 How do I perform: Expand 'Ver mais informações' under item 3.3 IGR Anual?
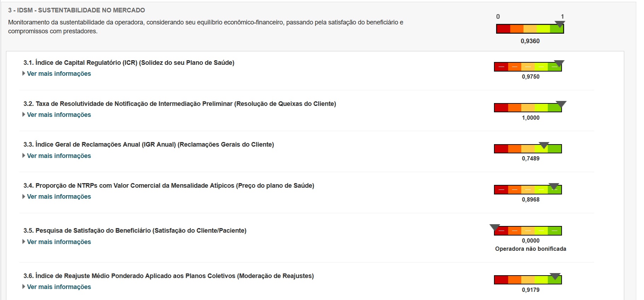[x=59, y=156]
